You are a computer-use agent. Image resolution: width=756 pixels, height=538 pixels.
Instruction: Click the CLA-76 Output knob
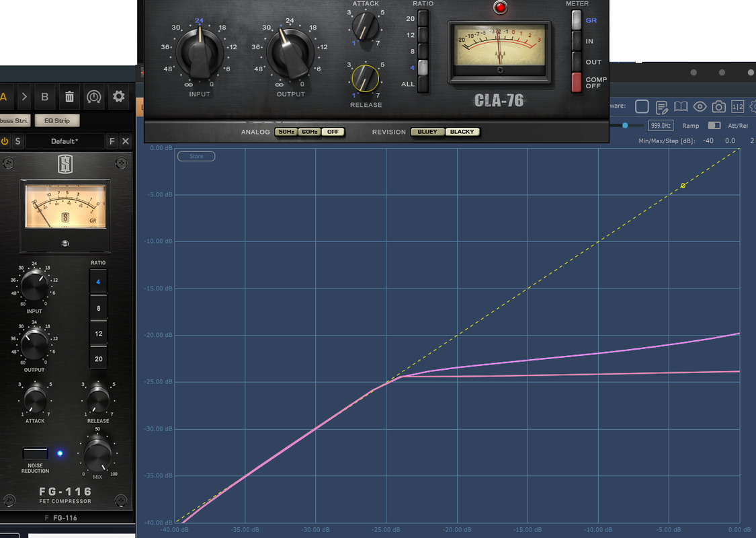pyautogui.click(x=290, y=52)
